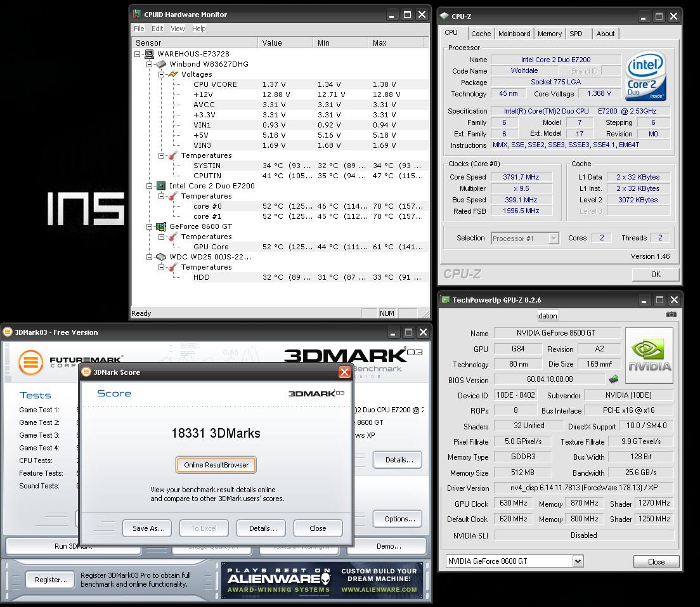700x607 pixels.
Task: Click the Intel Core 2 Duo logo in CPU-Z
Action: click(x=645, y=75)
